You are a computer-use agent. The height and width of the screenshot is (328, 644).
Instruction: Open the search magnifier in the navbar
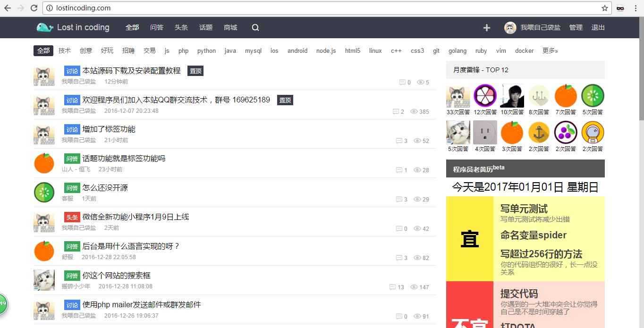coord(255,27)
